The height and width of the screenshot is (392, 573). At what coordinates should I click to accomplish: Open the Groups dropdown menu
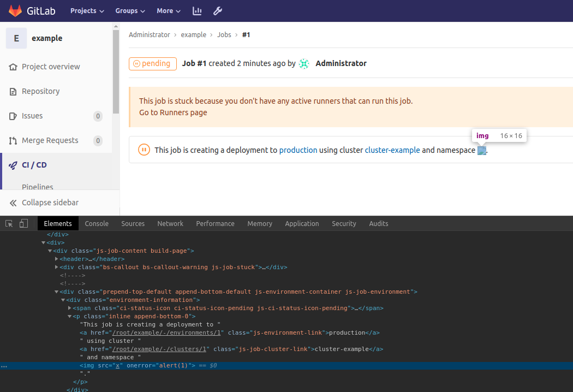(x=130, y=11)
